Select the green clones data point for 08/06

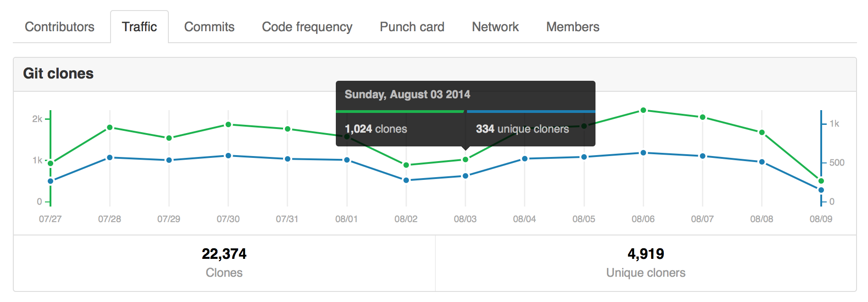pos(643,110)
